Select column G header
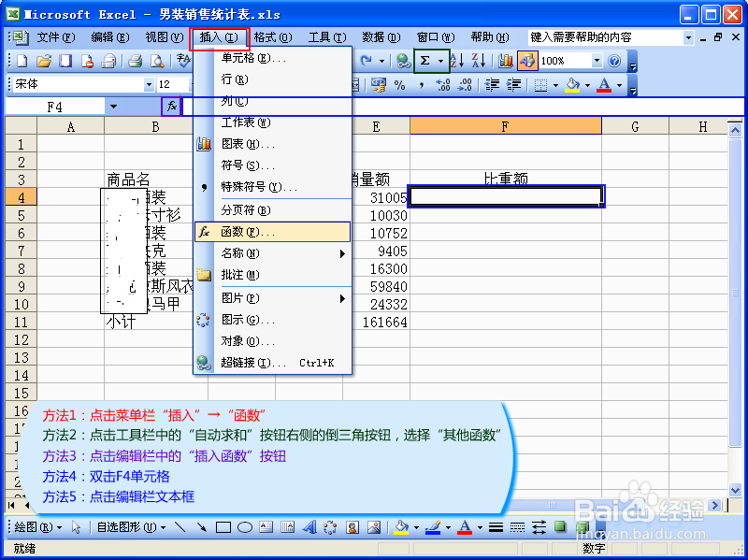 click(636, 126)
